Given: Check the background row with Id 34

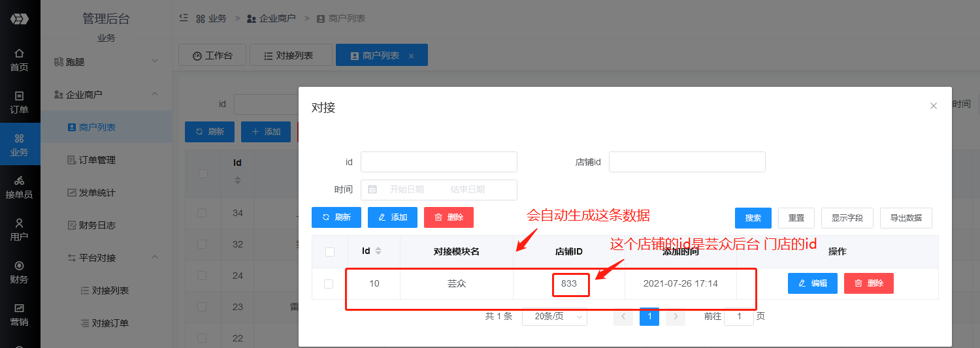Looking at the screenshot, I should tap(202, 213).
